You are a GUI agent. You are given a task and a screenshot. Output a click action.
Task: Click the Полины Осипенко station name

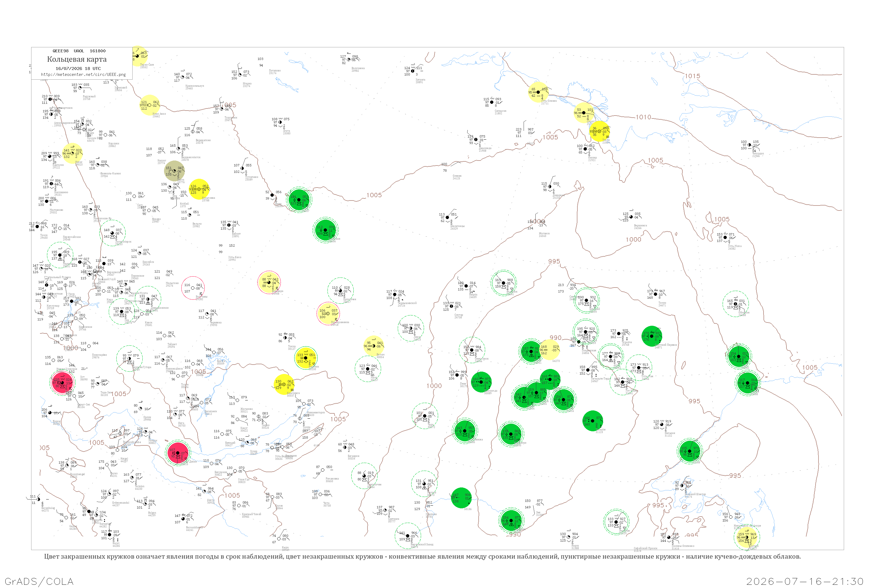click(683, 546)
